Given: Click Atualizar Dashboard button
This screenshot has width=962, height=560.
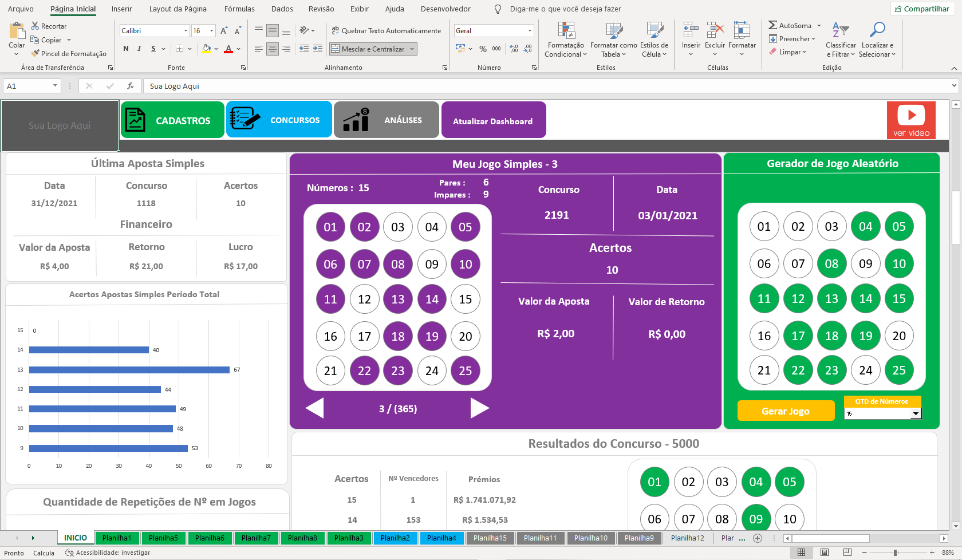Looking at the screenshot, I should tap(494, 120).
